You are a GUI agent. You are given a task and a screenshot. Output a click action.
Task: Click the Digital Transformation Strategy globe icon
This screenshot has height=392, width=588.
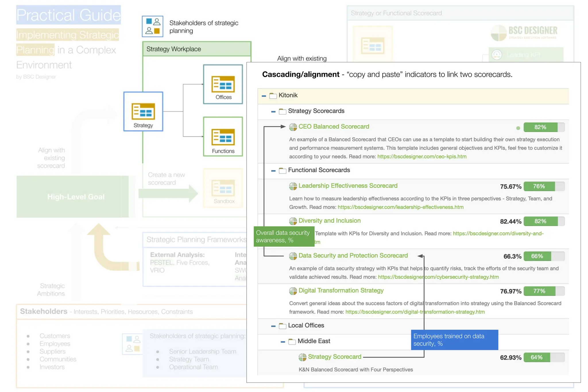point(293,291)
